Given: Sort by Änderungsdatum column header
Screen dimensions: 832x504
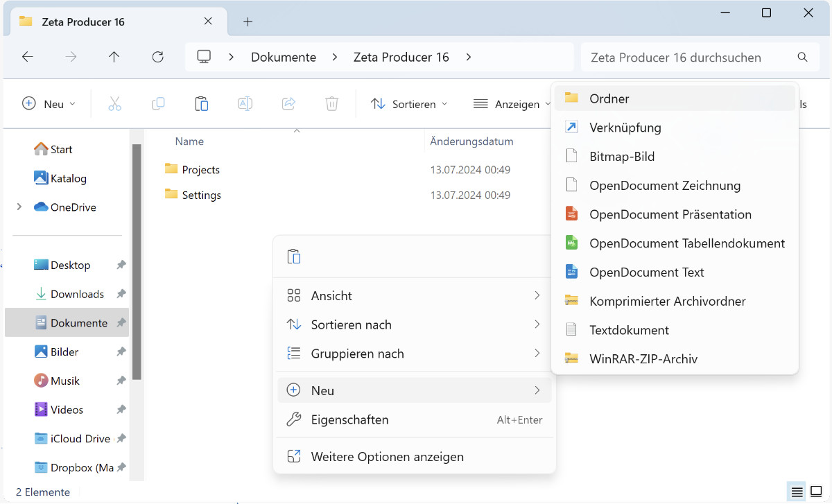Looking at the screenshot, I should point(471,141).
